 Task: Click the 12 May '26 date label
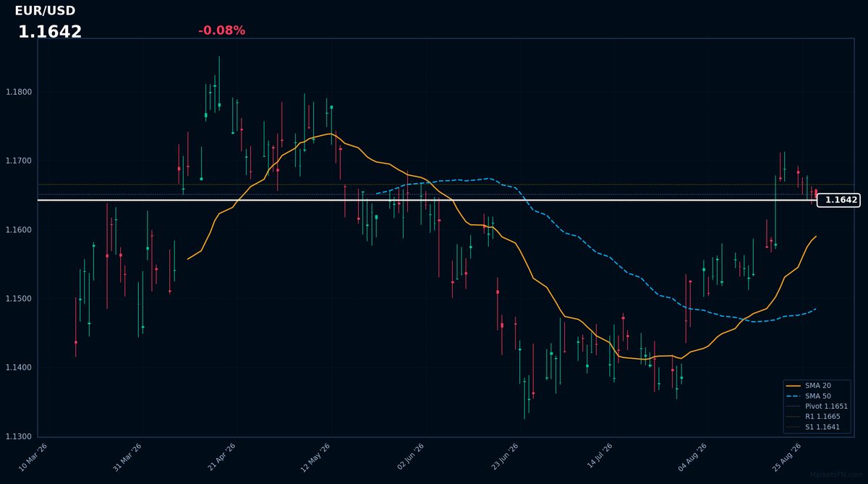[315, 457]
